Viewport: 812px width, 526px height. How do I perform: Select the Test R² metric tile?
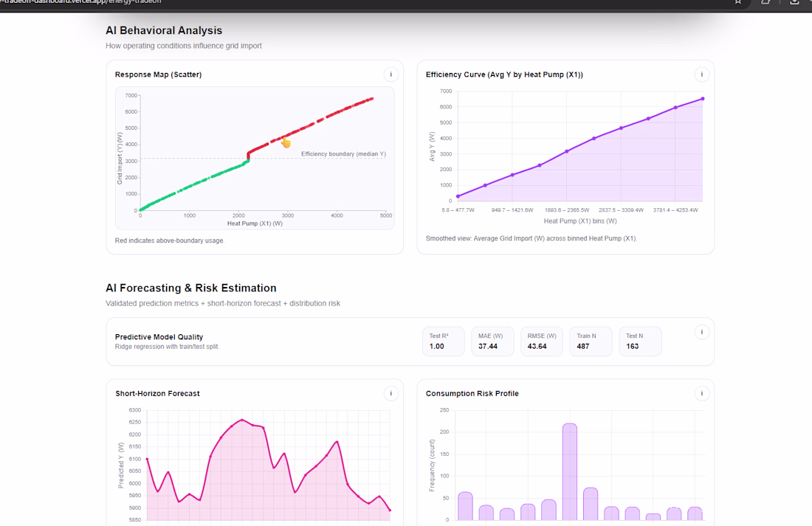[x=444, y=341]
